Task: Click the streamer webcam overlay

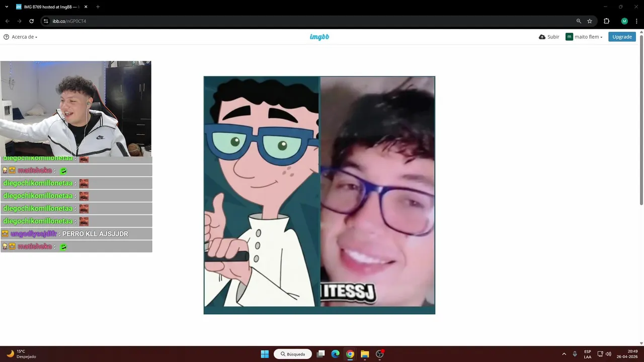Action: point(75,109)
